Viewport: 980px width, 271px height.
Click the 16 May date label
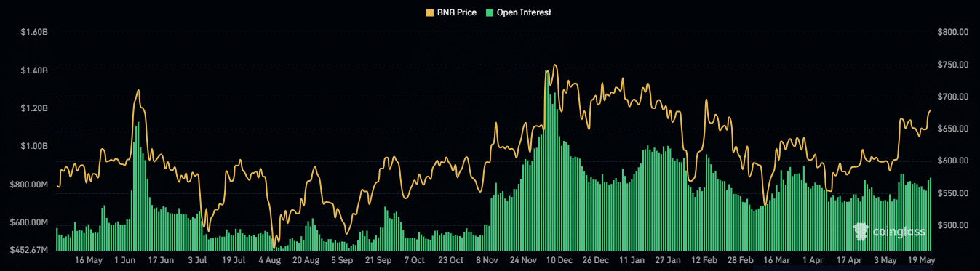pyautogui.click(x=89, y=259)
